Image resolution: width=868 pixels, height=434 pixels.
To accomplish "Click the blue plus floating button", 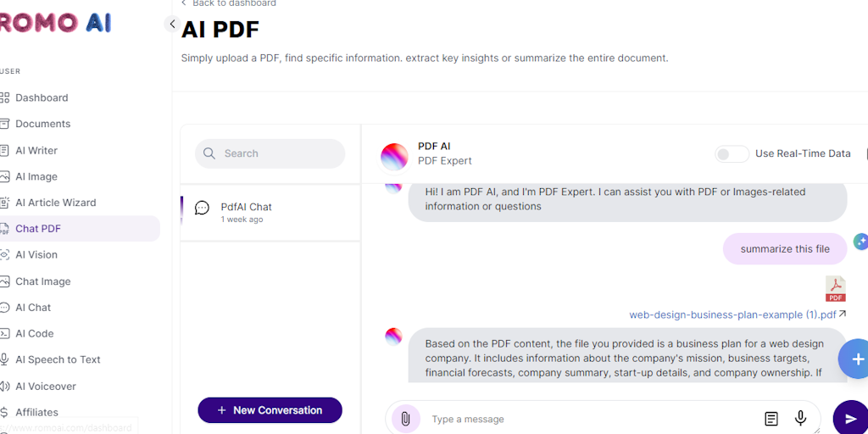I will coord(856,359).
